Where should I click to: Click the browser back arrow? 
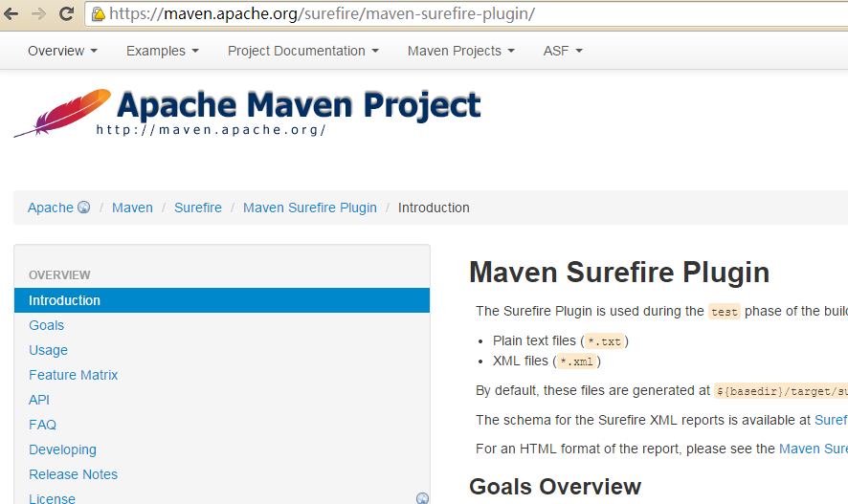pyautogui.click(x=11, y=13)
